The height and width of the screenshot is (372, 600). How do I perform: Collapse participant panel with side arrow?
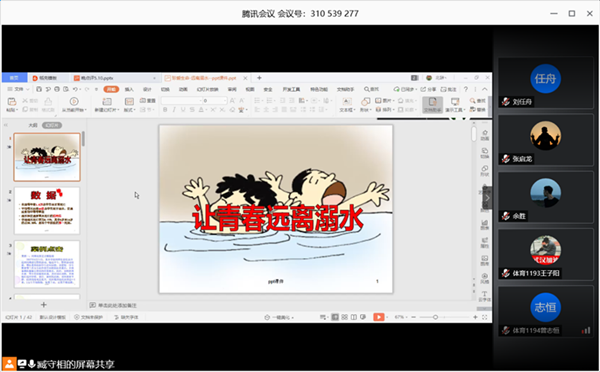[x=487, y=198]
